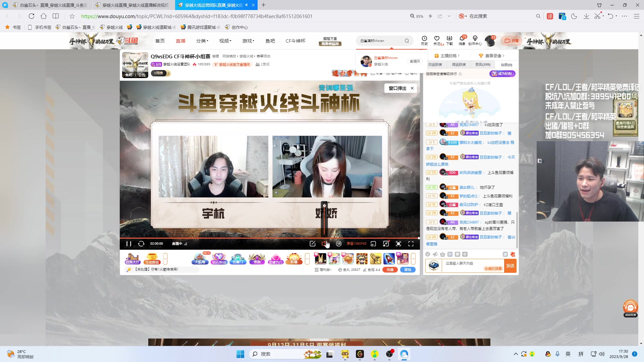
Task: Click the refresh stream icon in the player
Action: click(142, 244)
